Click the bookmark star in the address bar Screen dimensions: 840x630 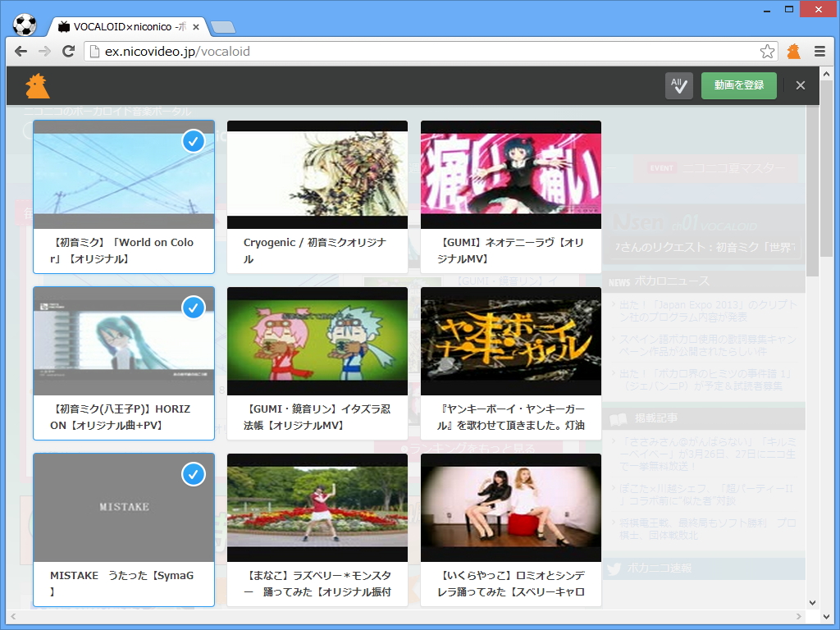tap(767, 50)
